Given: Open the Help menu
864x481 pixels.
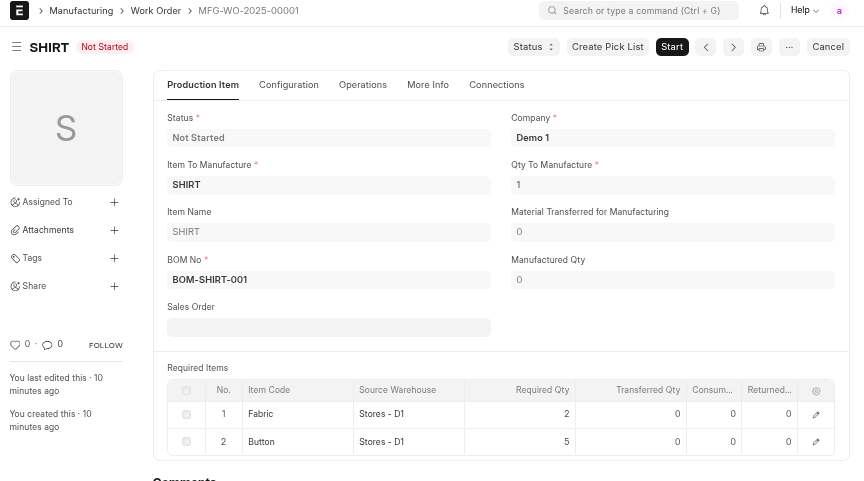Looking at the screenshot, I should tap(804, 10).
